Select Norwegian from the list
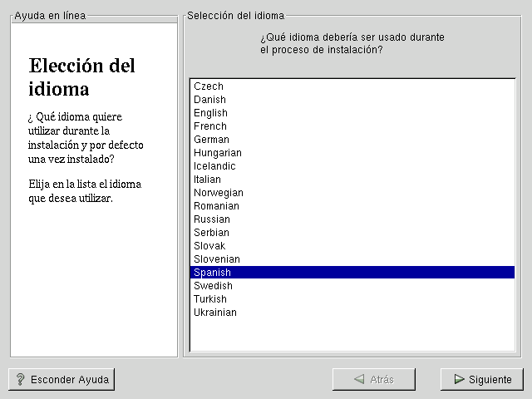The height and width of the screenshot is (399, 532). (x=219, y=193)
